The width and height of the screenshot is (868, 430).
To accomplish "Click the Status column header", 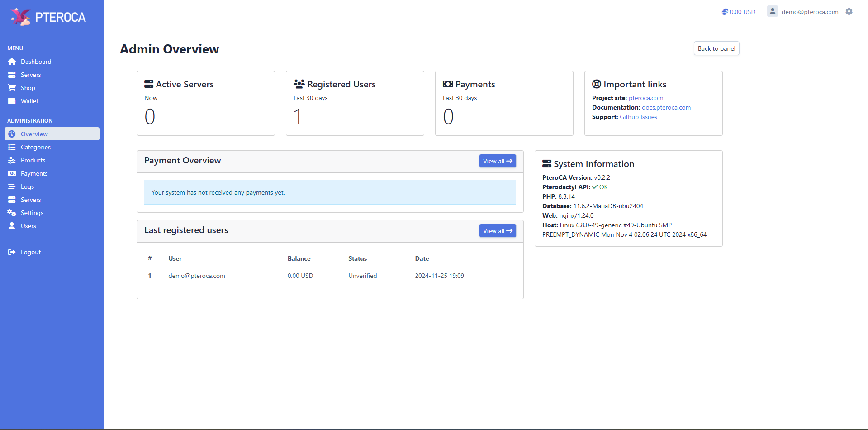I will tap(357, 258).
